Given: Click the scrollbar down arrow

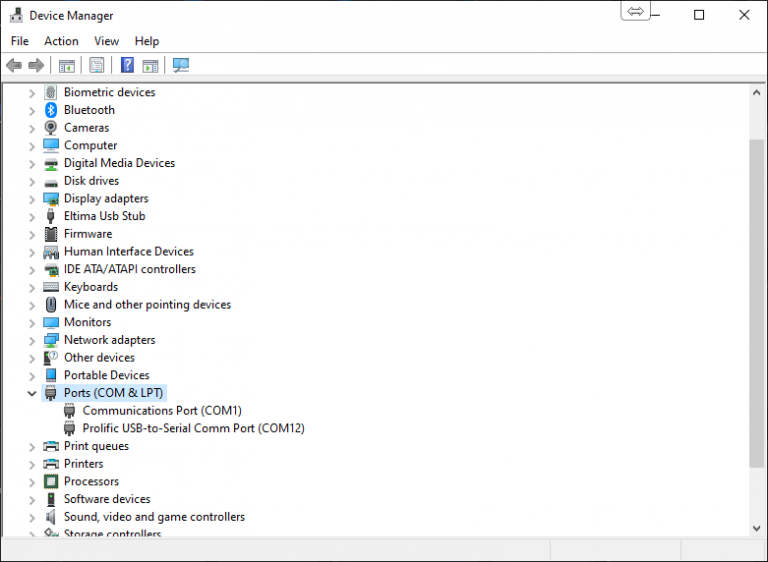Looking at the screenshot, I should 756,528.
